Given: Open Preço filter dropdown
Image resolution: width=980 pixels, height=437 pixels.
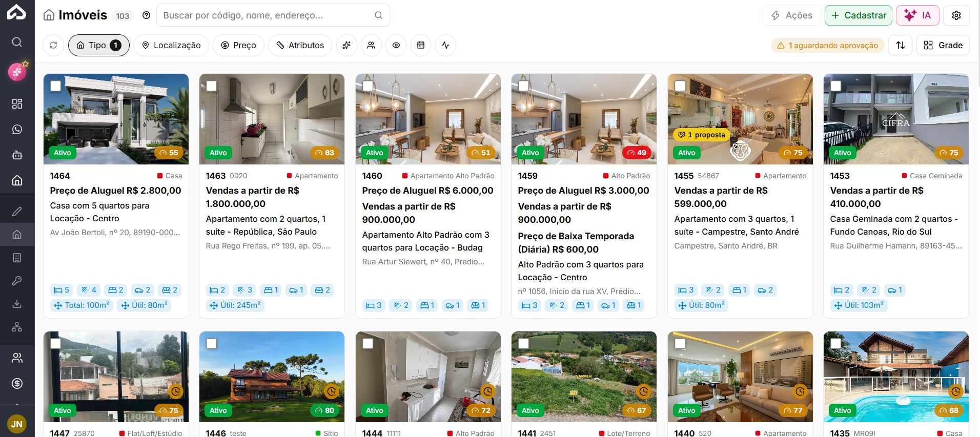Looking at the screenshot, I should point(238,45).
